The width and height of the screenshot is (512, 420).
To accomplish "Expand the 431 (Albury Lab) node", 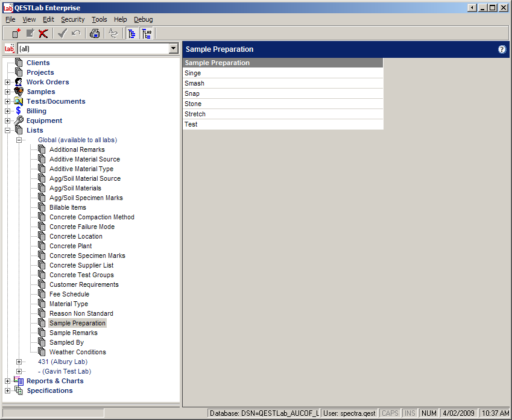I will (x=19, y=362).
